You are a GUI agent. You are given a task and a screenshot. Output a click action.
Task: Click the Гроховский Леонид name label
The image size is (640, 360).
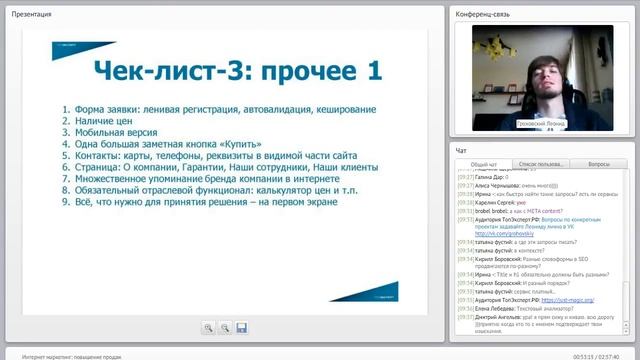pos(541,123)
